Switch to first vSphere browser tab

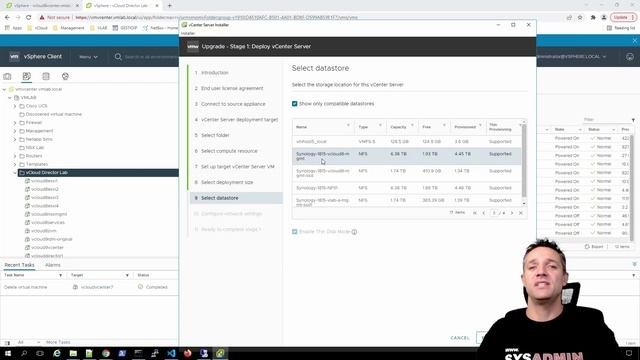(41, 6)
